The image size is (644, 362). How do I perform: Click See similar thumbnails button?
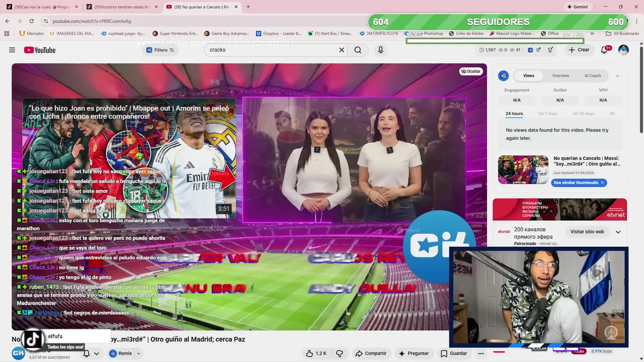coord(579,183)
